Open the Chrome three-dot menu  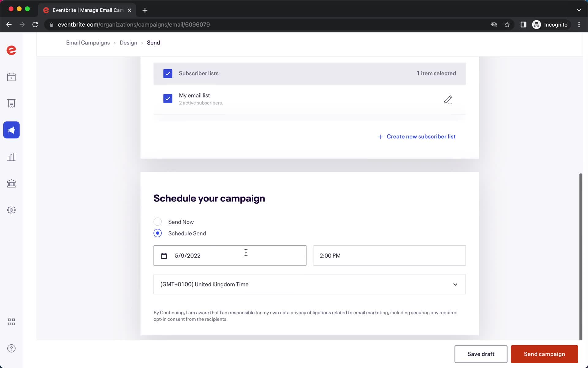(x=579, y=25)
